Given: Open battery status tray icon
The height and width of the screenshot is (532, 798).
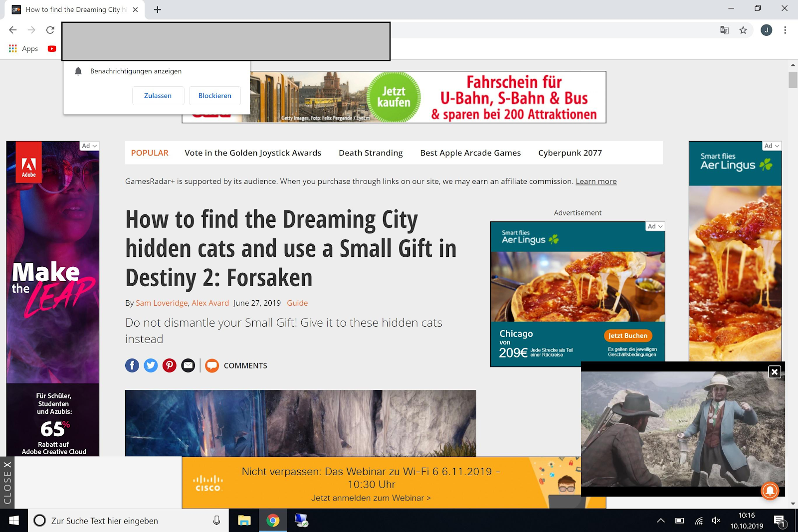Looking at the screenshot, I should [680, 521].
